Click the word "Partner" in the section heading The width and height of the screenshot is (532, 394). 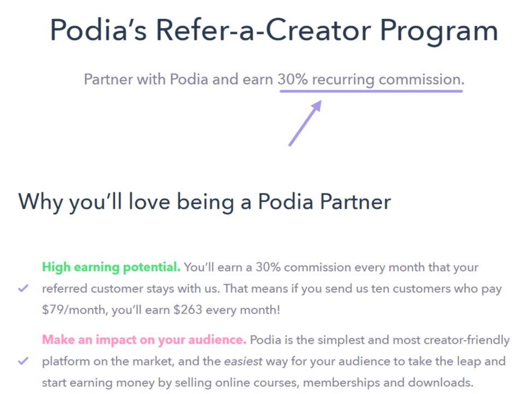click(355, 202)
